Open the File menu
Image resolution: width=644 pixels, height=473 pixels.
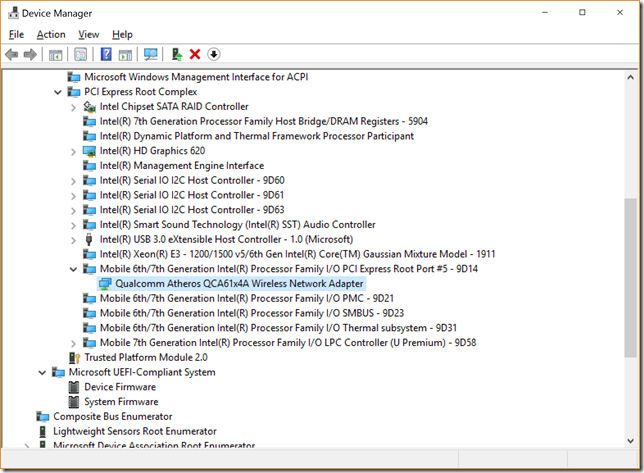(16, 34)
